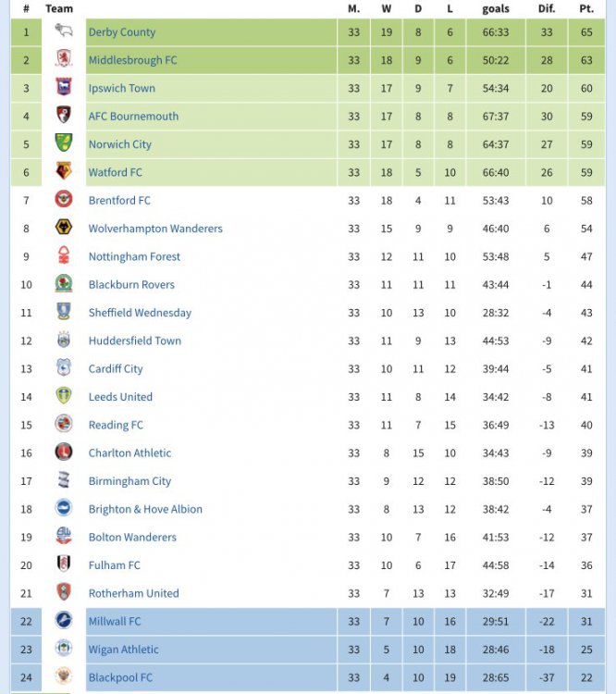This screenshot has width=616, height=694.
Task: Click the AFC Bournemouth club crest
Action: click(x=63, y=116)
